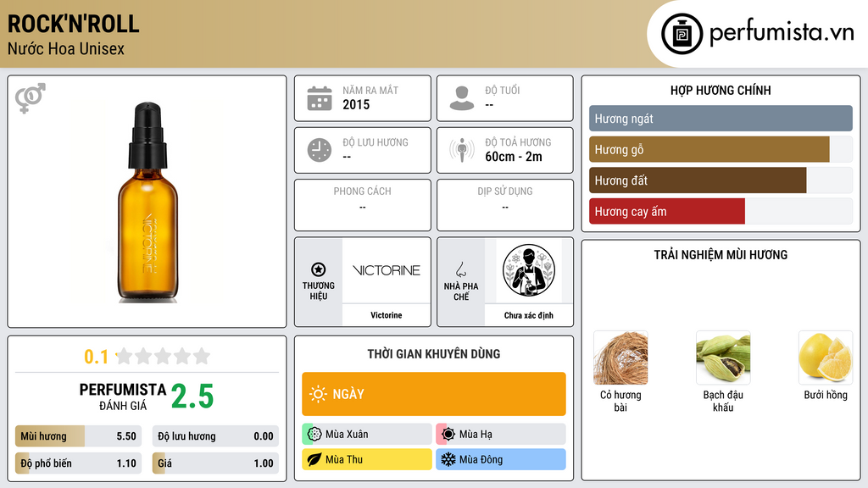Select the Mùa Xuân season tag

pyautogui.click(x=367, y=435)
